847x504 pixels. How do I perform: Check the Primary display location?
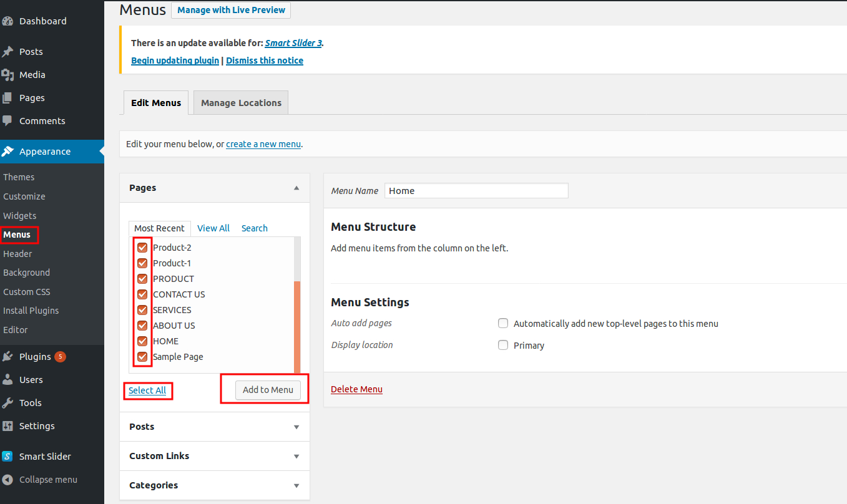pos(503,344)
